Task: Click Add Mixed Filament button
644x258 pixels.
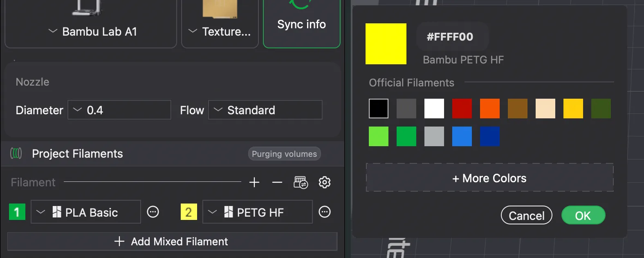Action: point(172,242)
